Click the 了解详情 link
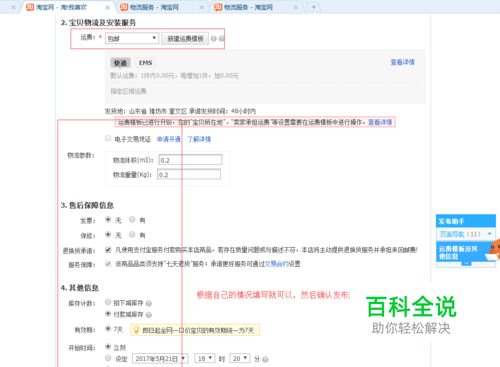The width and height of the screenshot is (500, 367). pyautogui.click(x=199, y=139)
